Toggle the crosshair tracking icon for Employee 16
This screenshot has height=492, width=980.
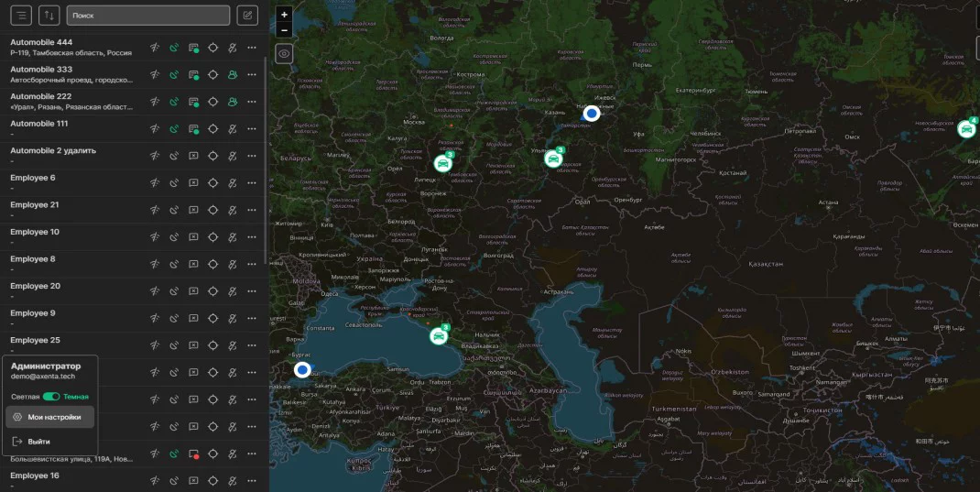[213, 481]
